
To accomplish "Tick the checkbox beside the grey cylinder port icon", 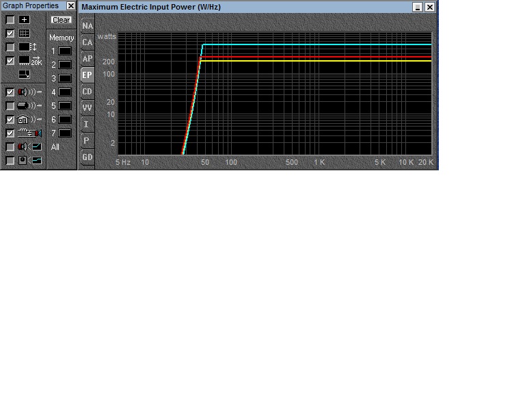I will (x=10, y=106).
